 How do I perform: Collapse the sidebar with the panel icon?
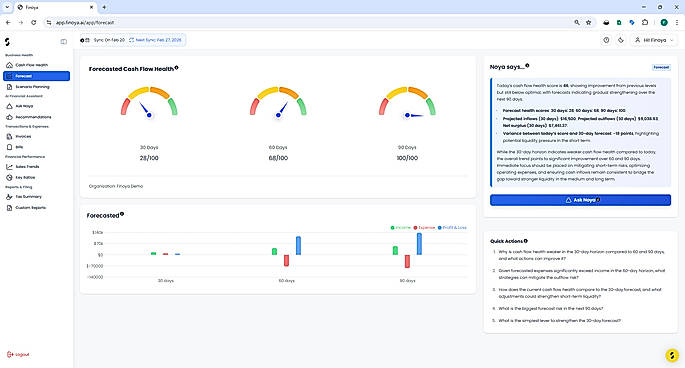pos(63,42)
